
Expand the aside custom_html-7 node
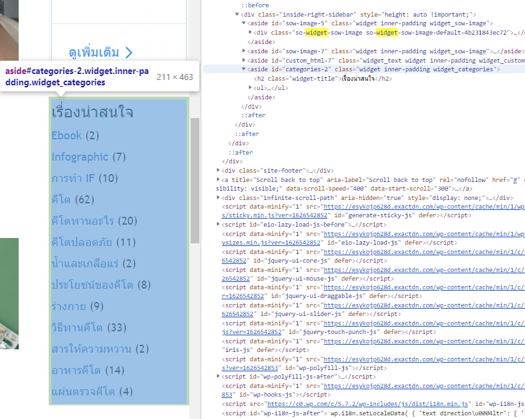click(x=244, y=60)
